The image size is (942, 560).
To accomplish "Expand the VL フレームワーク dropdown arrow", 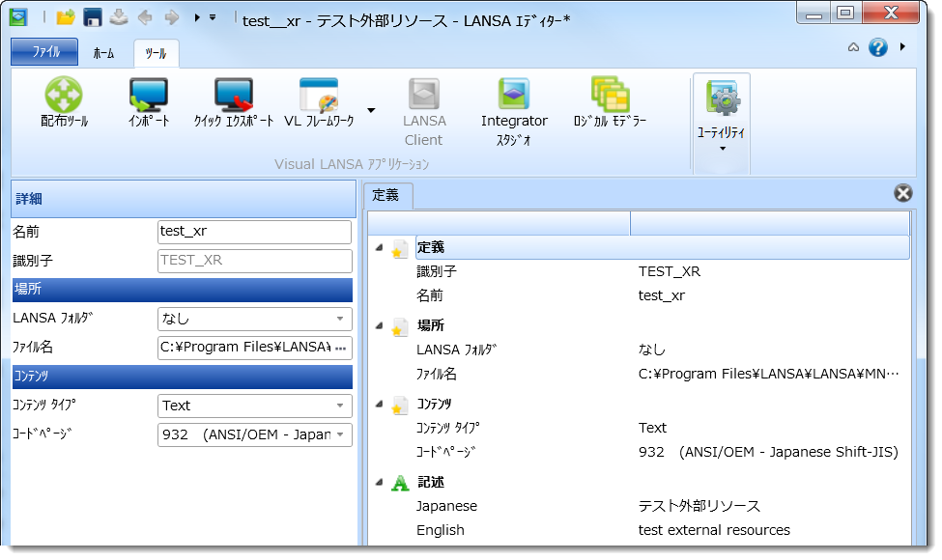I will 371,110.
